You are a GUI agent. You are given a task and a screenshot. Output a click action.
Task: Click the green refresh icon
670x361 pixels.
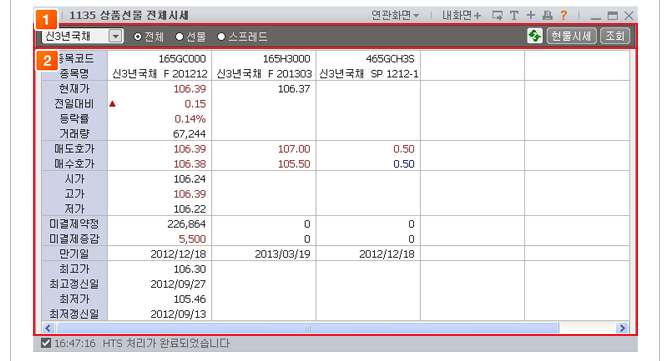click(x=534, y=36)
